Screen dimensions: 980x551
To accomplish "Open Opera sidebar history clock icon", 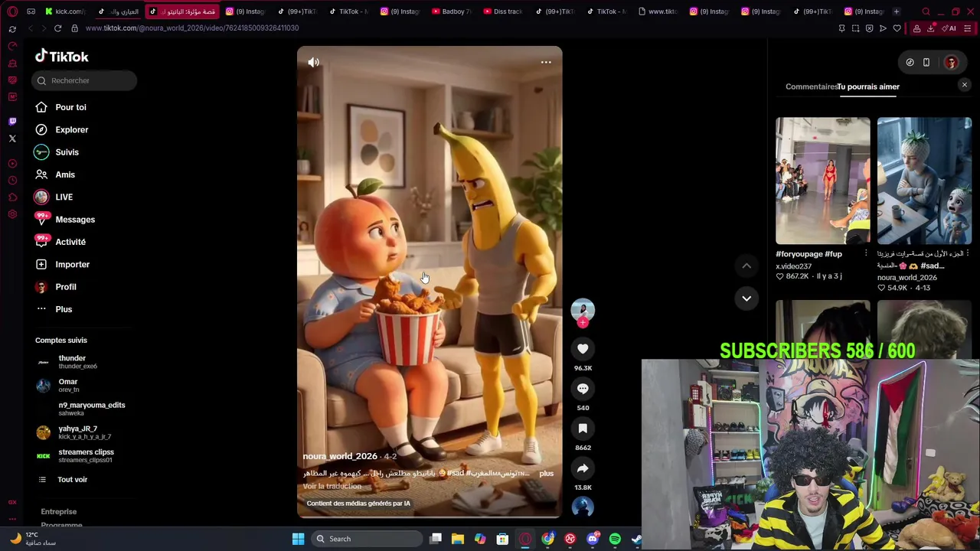I will (x=12, y=181).
